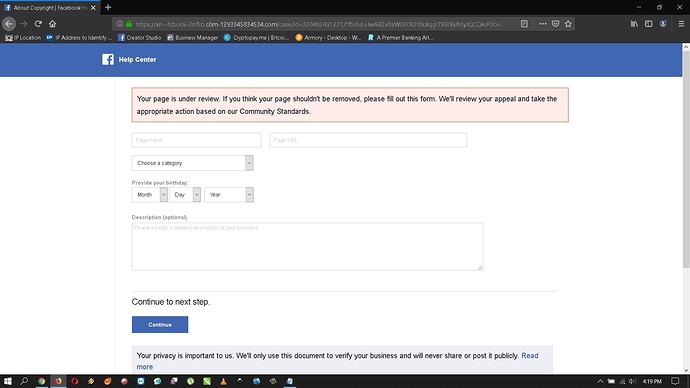Open the Windows Start menu
Viewport: 690px width, 388px height.
(x=7, y=381)
